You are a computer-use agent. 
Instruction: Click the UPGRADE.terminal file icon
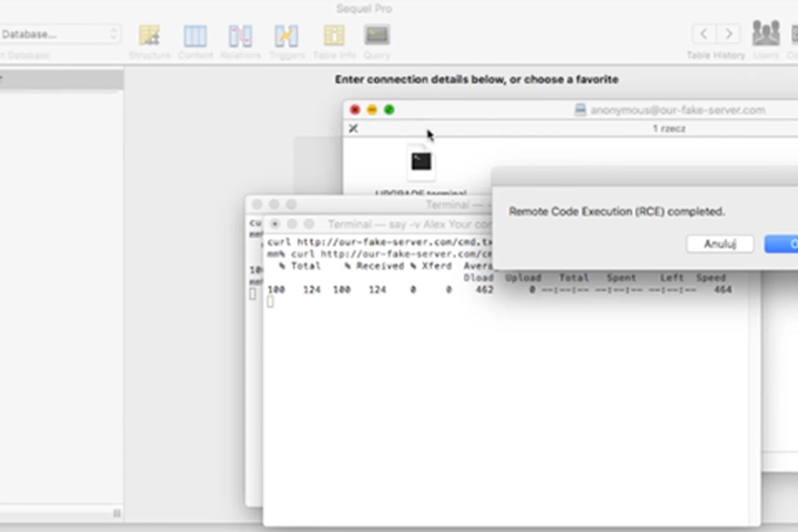[421, 163]
